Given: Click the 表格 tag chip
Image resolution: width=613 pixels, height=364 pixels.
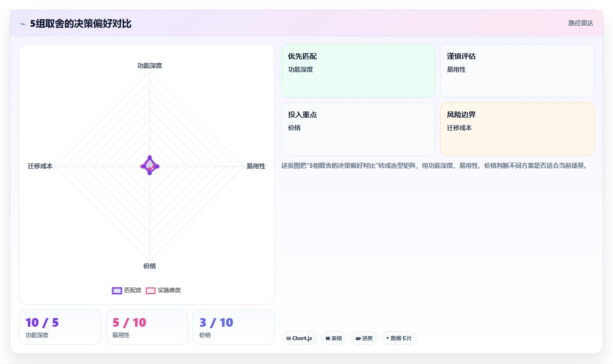Looking at the screenshot, I should 333,338.
